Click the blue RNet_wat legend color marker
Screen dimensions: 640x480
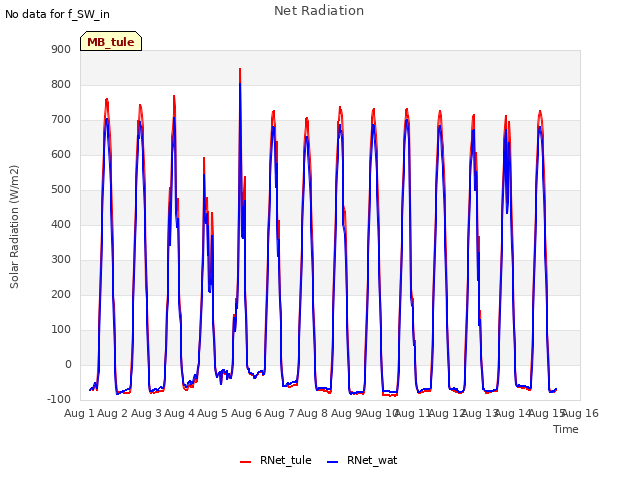[333, 462]
